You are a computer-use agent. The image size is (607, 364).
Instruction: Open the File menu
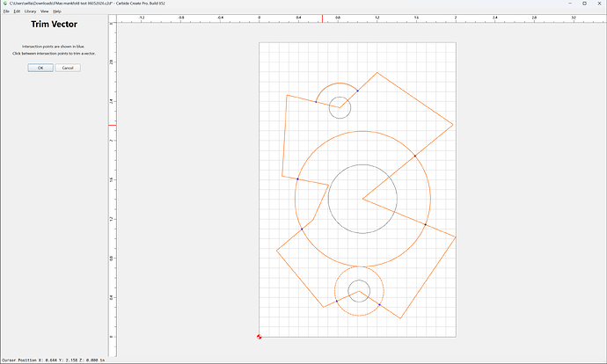pyautogui.click(x=6, y=11)
